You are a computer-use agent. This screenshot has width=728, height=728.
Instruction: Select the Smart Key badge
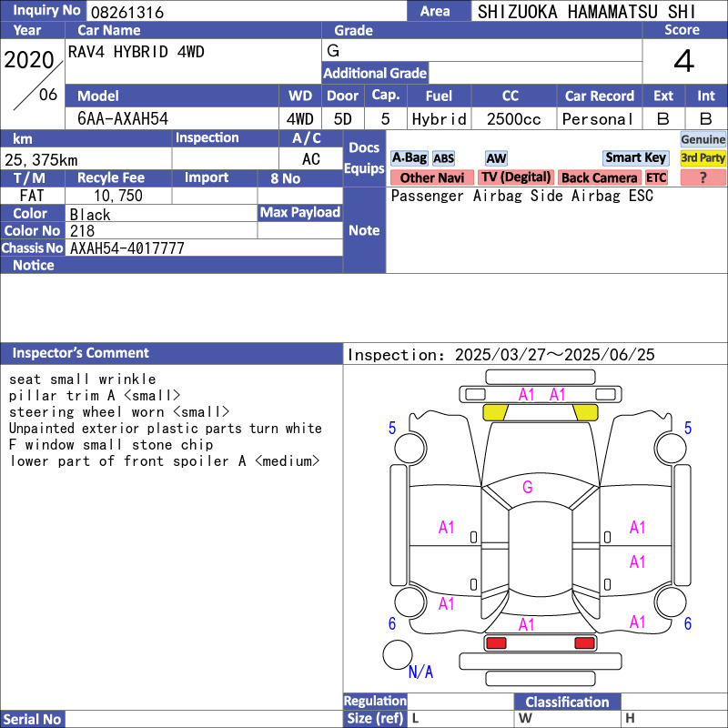pyautogui.click(x=635, y=158)
